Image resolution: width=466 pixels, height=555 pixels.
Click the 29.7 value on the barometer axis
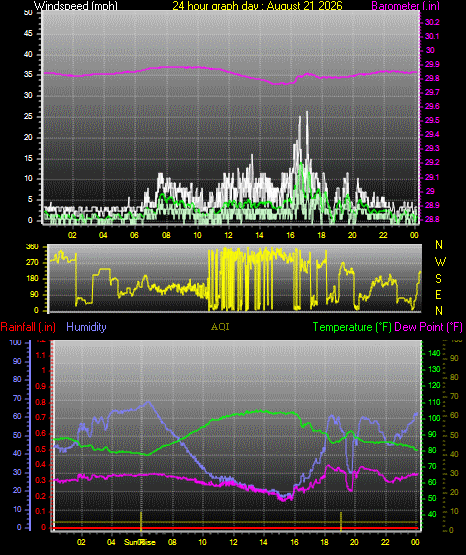click(x=432, y=92)
